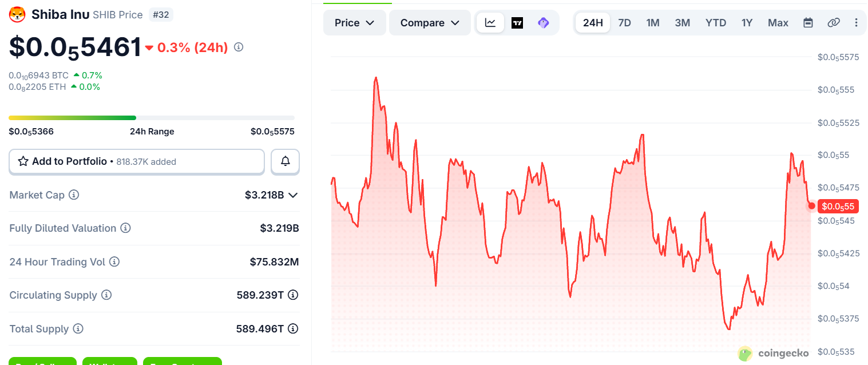Expand Market Cap chevron

pos(293,195)
